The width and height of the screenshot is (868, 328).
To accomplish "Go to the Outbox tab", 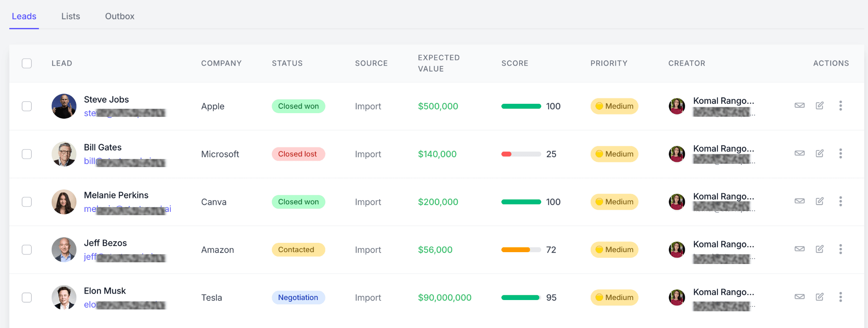I will [120, 16].
